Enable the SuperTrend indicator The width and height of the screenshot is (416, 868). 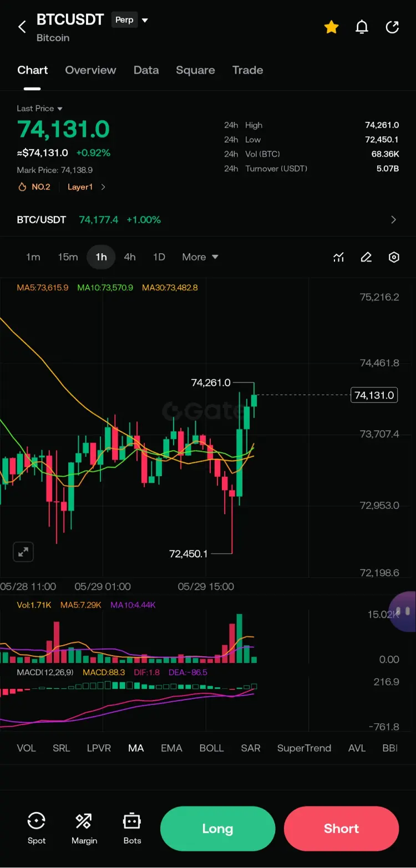[x=304, y=748]
